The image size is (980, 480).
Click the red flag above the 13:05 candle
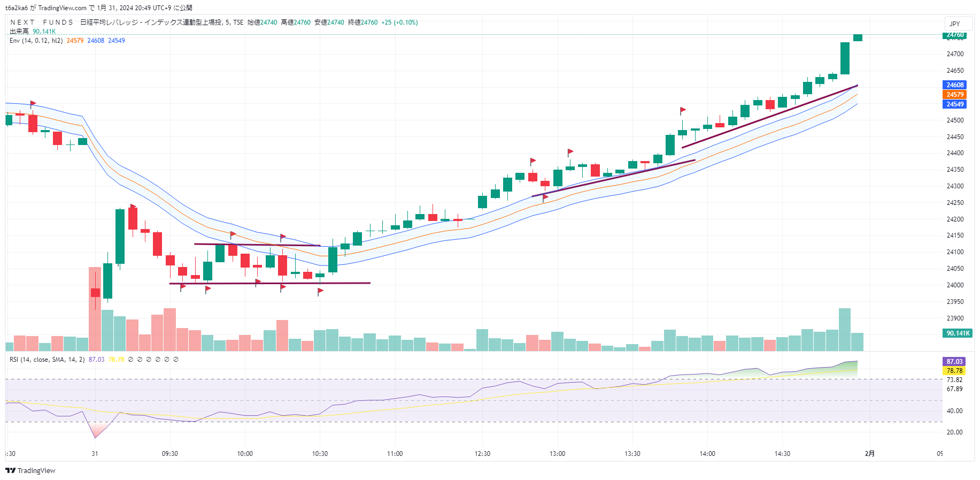tap(570, 152)
